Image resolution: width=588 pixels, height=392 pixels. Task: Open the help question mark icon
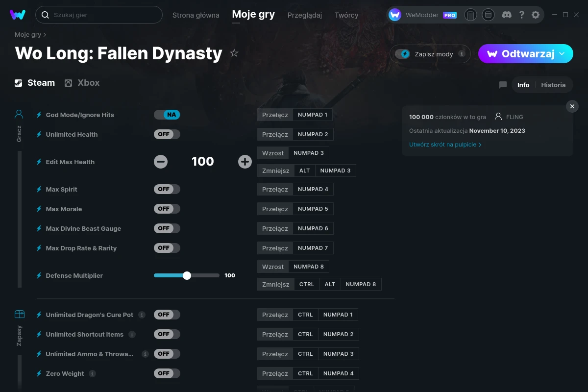point(522,15)
